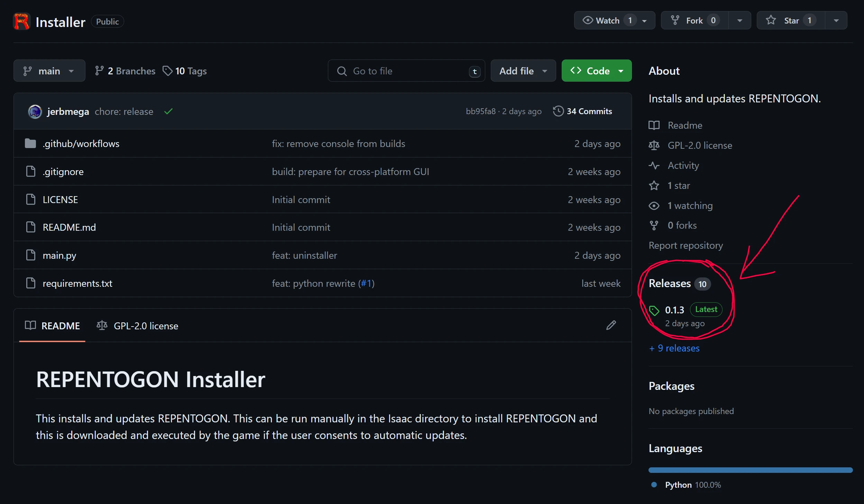Open 'fix: remove console from builds' commit
This screenshot has height=504, width=864.
[338, 144]
